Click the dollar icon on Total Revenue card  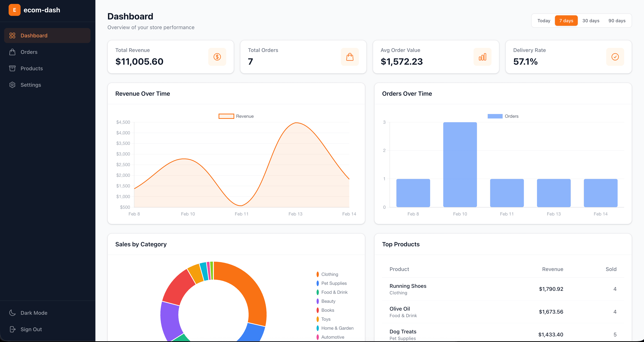coord(217,57)
